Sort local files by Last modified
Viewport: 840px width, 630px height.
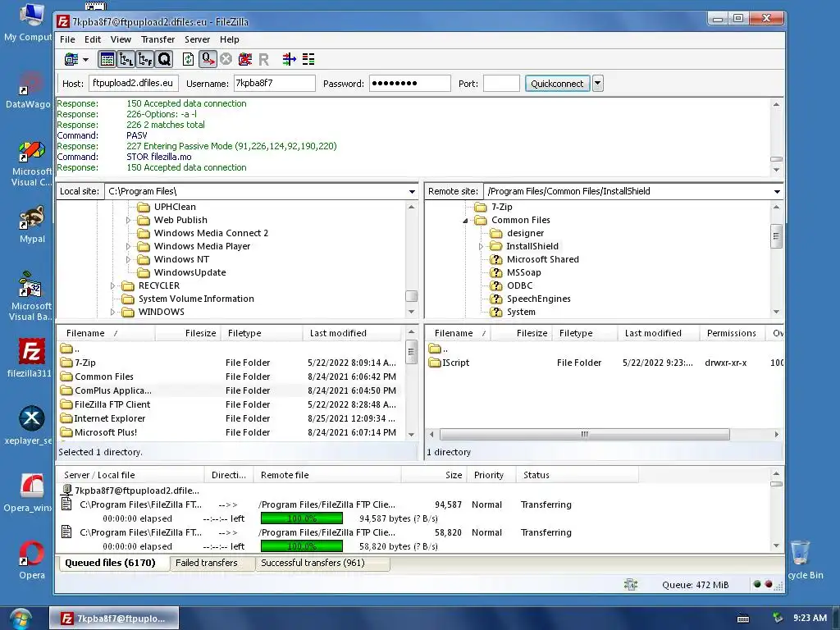(x=352, y=333)
